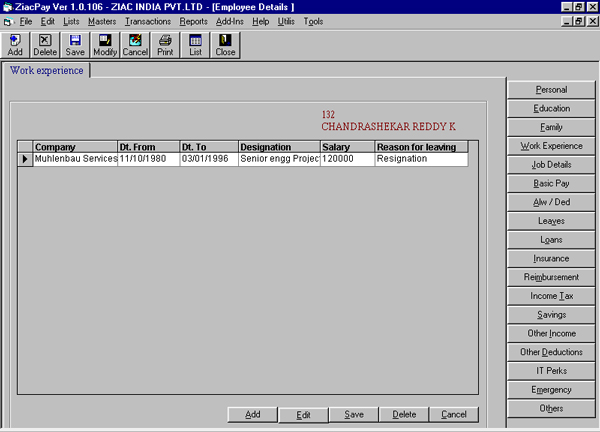This screenshot has height=432, width=600.
Task: Click the Dt. To cell 03/01/1996
Action: pos(209,159)
